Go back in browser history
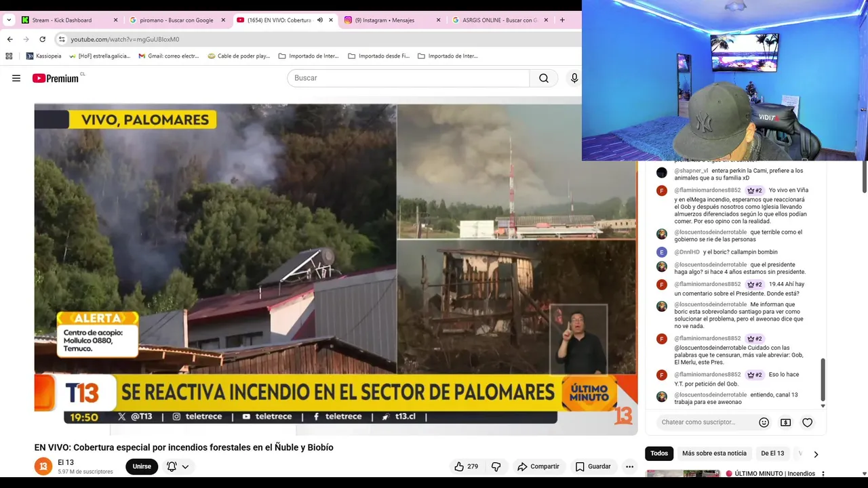This screenshot has height=488, width=868. coord(9,39)
